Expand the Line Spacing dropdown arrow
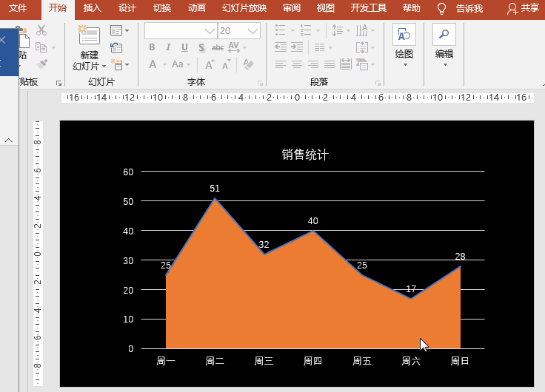The height and width of the screenshot is (392, 545). 348,30
